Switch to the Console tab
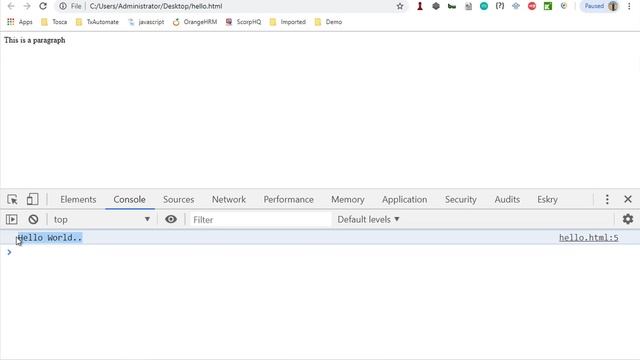This screenshot has height=360, width=640. 129,199
